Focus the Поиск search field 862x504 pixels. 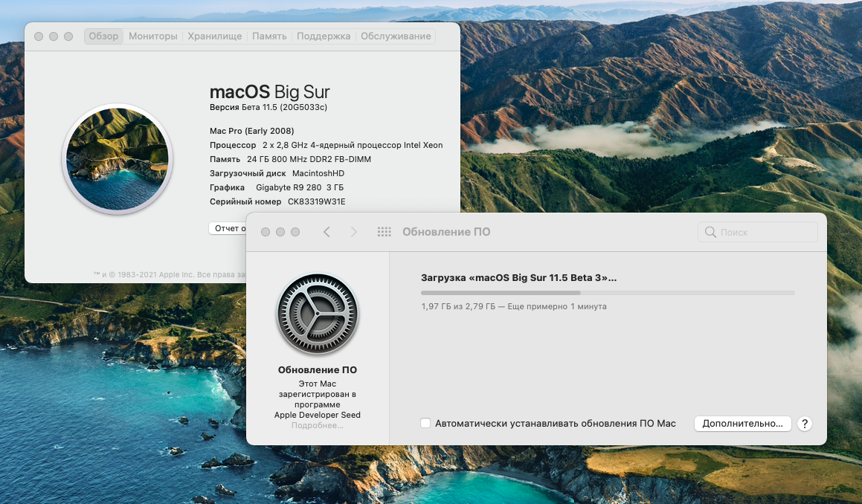click(758, 232)
